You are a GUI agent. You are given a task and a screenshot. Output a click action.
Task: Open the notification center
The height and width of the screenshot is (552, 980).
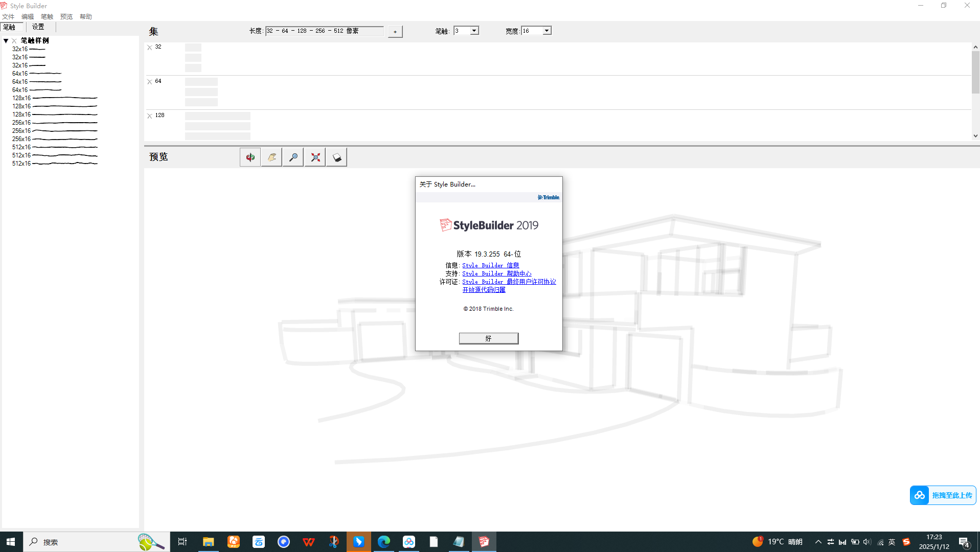(965, 542)
